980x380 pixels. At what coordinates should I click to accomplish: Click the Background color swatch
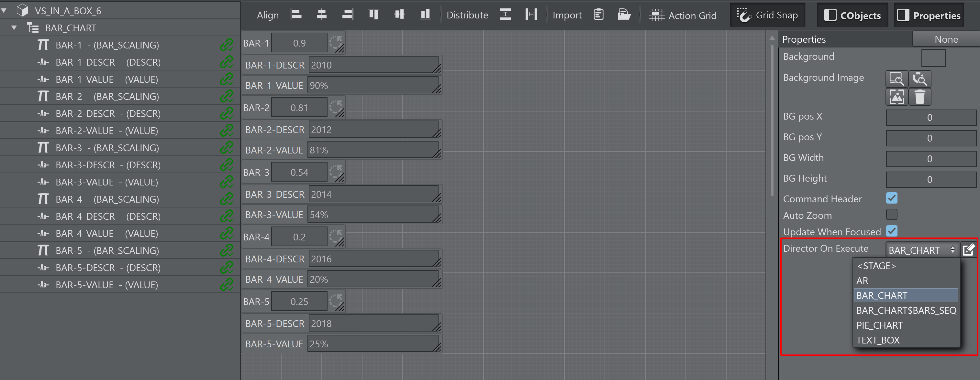point(933,58)
